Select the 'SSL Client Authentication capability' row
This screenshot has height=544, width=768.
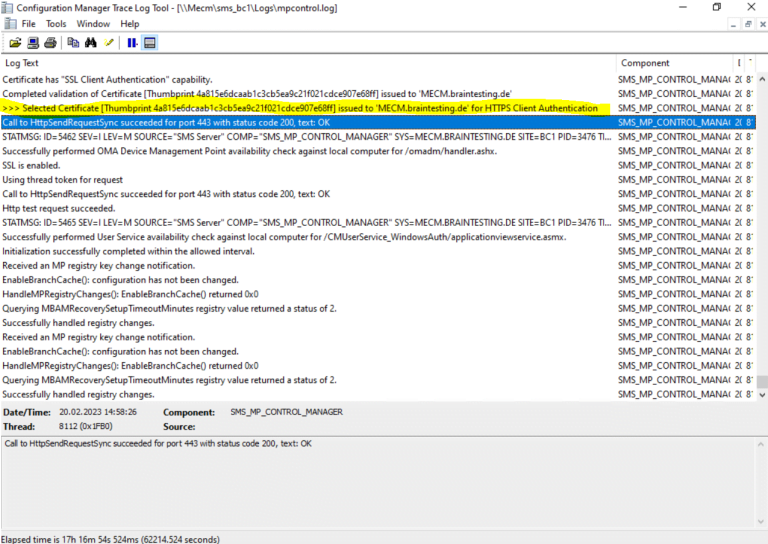(x=378, y=79)
